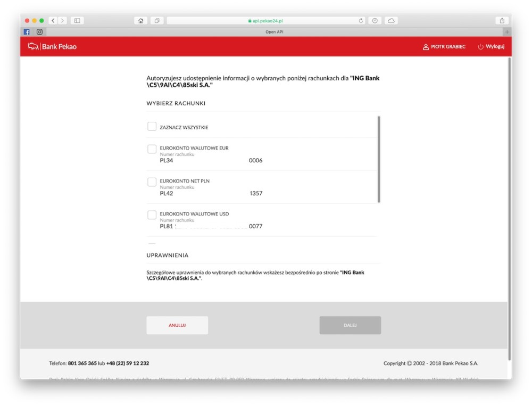Screen dimensions: 532x406
Task: Click the phone number 801 365 365
Action: [x=82, y=363]
